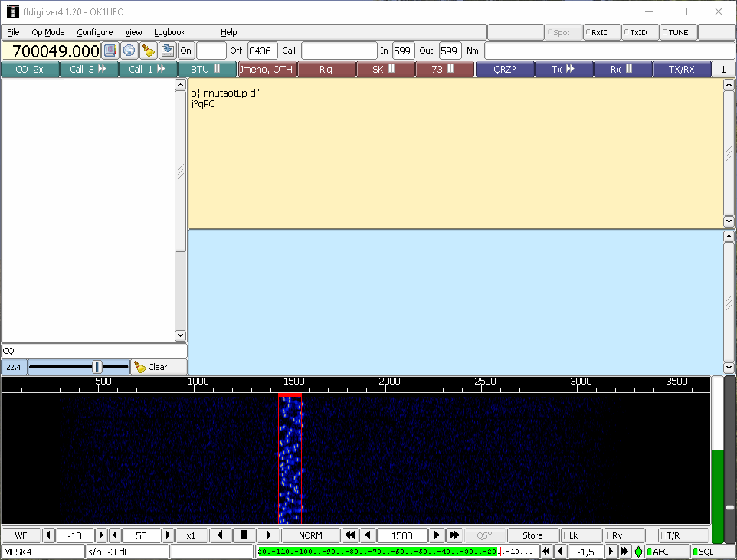Open the Configure menu
The height and width of the screenshot is (560, 737).
click(x=95, y=32)
